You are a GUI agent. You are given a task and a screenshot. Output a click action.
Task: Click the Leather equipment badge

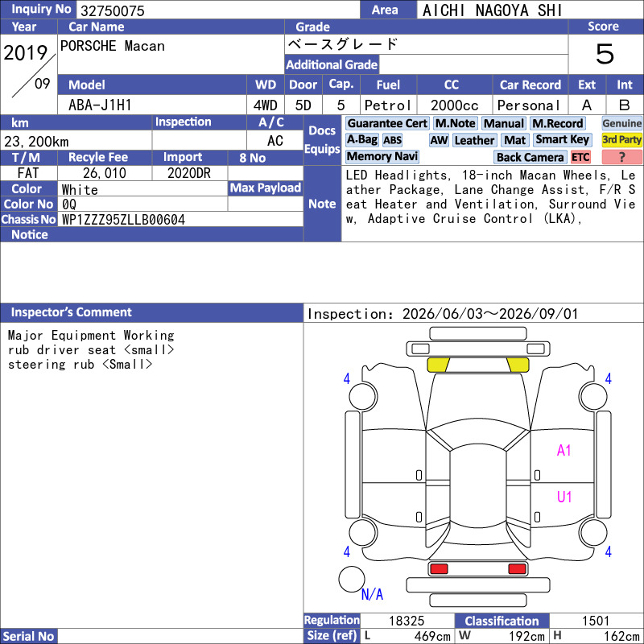click(x=474, y=140)
